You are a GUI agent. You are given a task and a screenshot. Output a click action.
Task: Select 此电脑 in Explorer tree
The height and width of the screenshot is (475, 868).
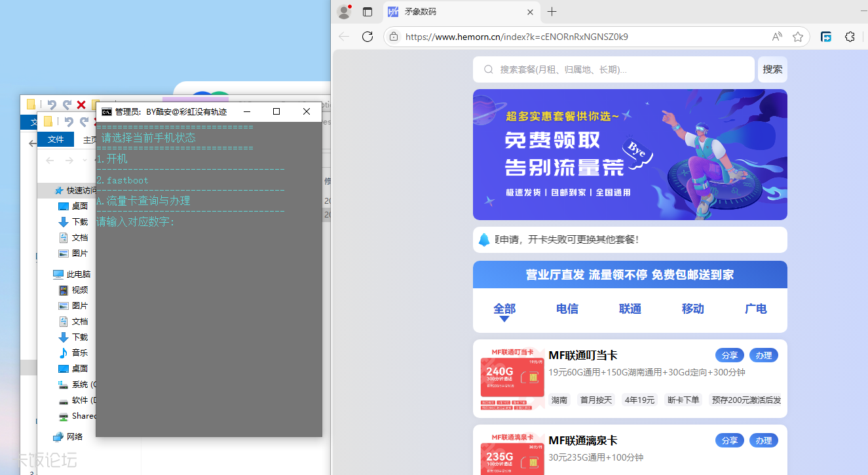(71, 274)
